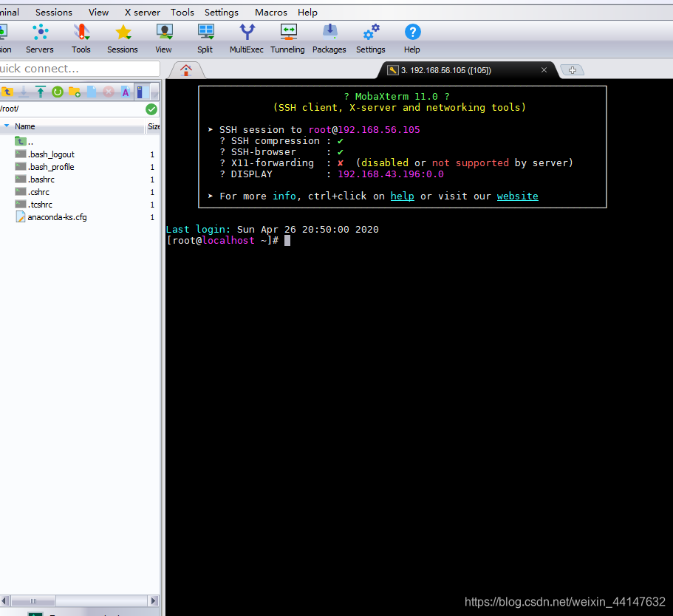The height and width of the screenshot is (616, 673).
Task: Go to parent folder in SFTP toolbar
Action: pos(7,92)
